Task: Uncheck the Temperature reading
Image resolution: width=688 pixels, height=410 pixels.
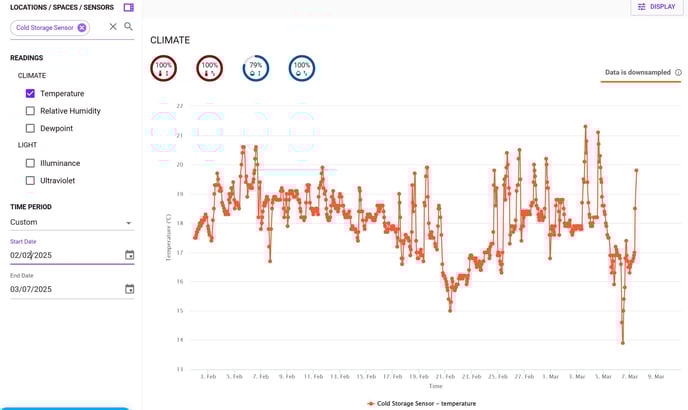Action: pyautogui.click(x=30, y=94)
